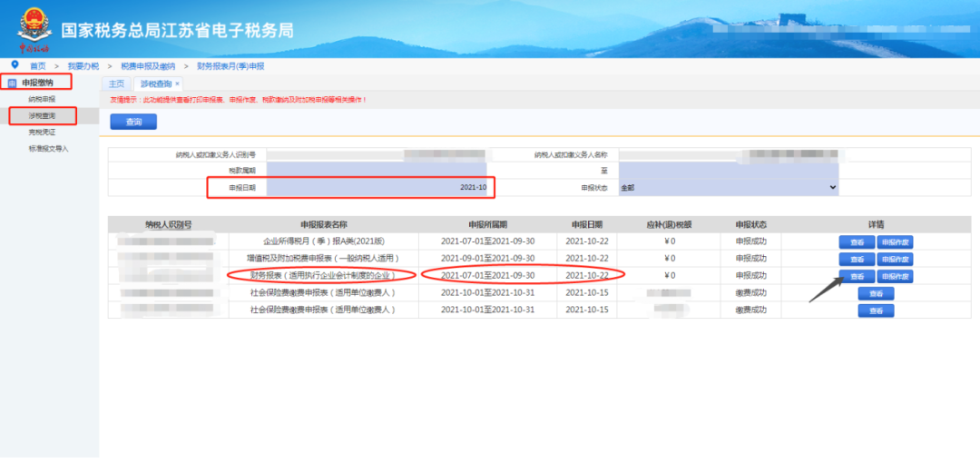This screenshot has height=463, width=980.
Task: Open 标准报文导入 in the sidebar
Action: (48, 148)
